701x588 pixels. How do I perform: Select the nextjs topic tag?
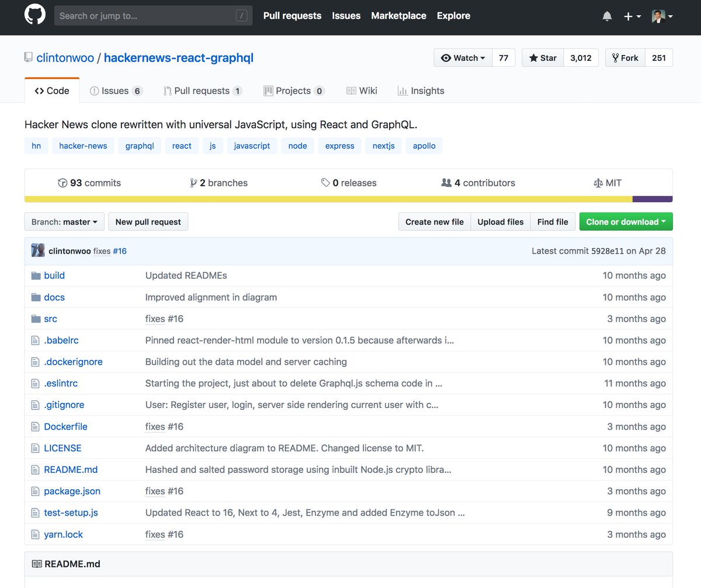point(383,146)
